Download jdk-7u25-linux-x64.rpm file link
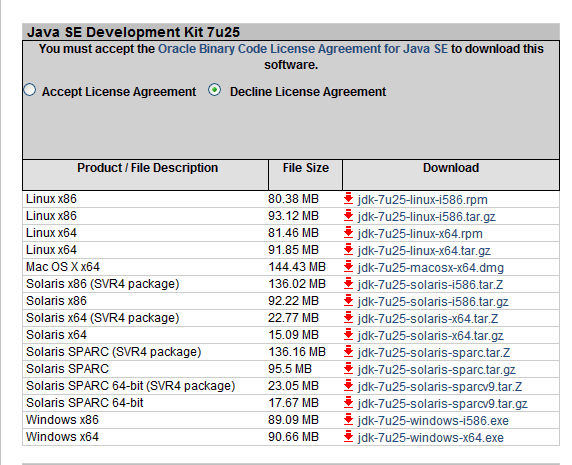 click(x=420, y=233)
